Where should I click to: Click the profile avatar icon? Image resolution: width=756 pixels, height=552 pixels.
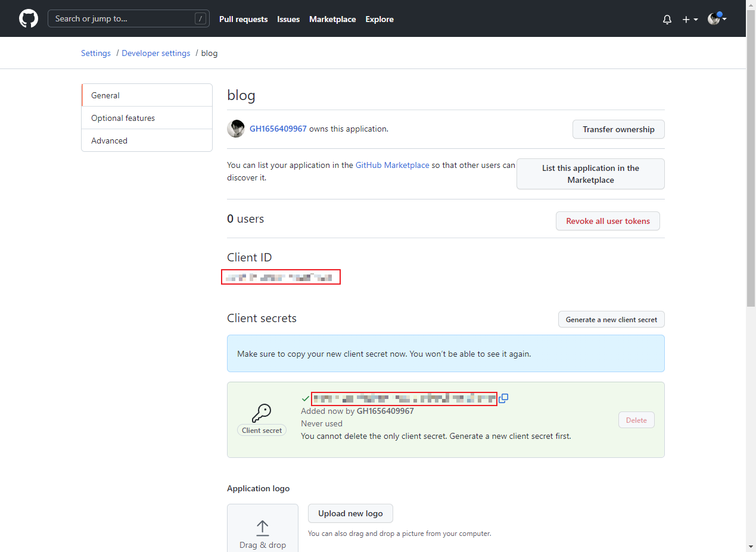tap(713, 18)
